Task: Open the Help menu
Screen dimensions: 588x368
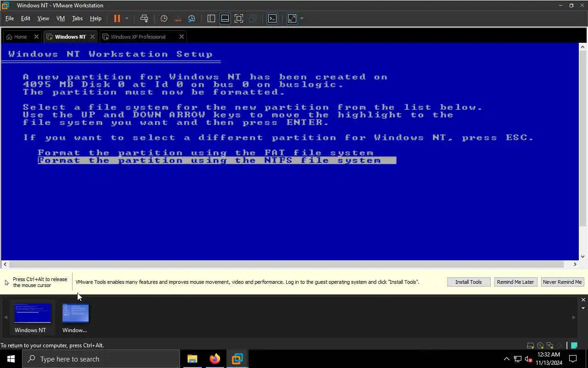Action: (96, 18)
